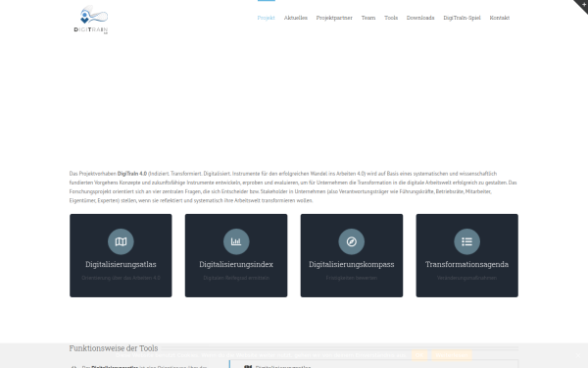Image resolution: width=588 pixels, height=368 pixels.
Task: Click the compass icon for Digitalisierungskompass
Action: pos(352,241)
